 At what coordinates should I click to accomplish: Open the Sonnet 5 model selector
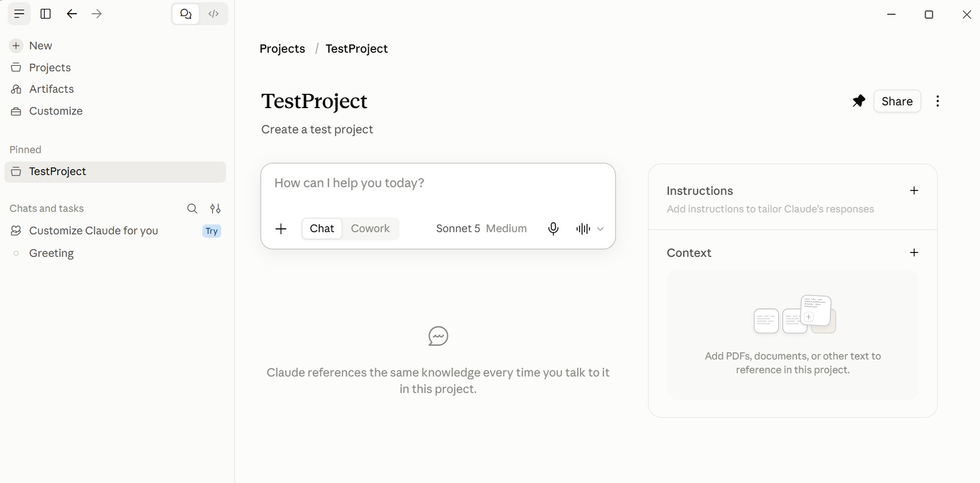[x=481, y=229]
